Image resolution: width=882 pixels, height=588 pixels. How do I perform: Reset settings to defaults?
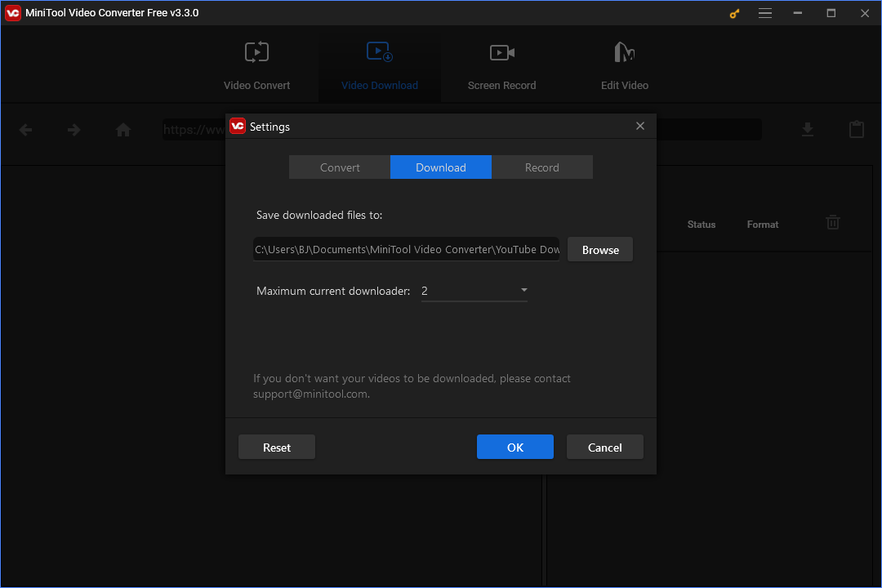coord(276,447)
